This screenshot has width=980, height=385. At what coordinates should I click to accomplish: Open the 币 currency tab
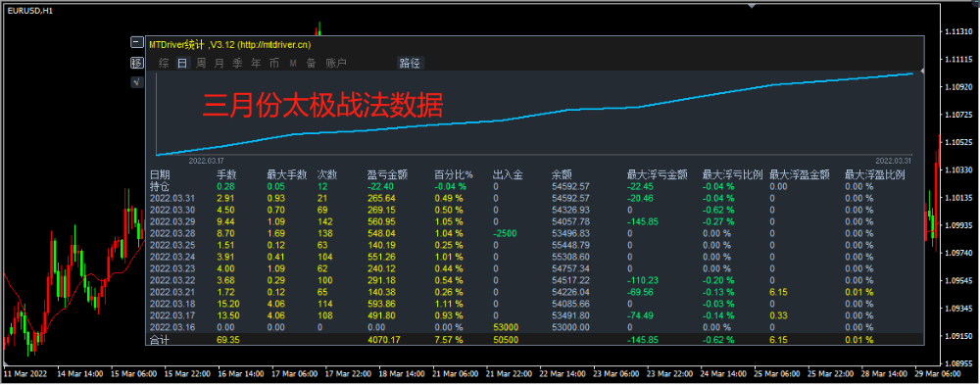[x=274, y=63]
